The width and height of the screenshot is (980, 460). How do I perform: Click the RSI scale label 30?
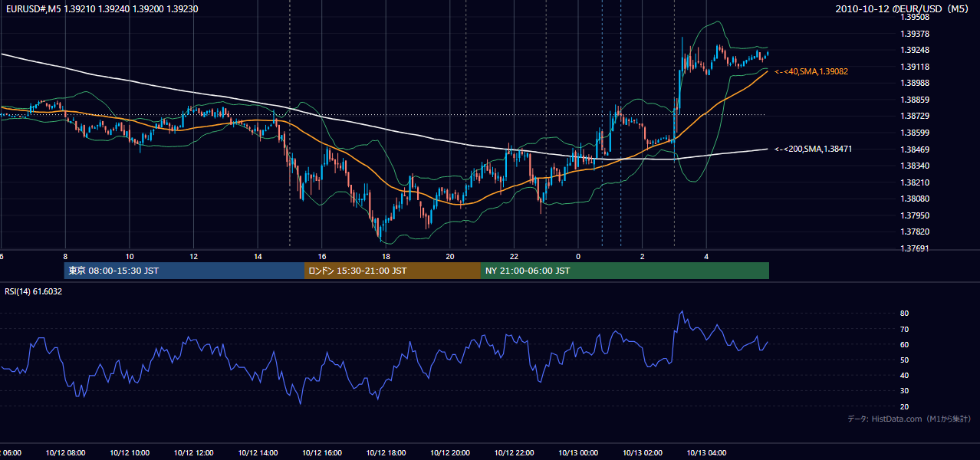[x=904, y=391]
